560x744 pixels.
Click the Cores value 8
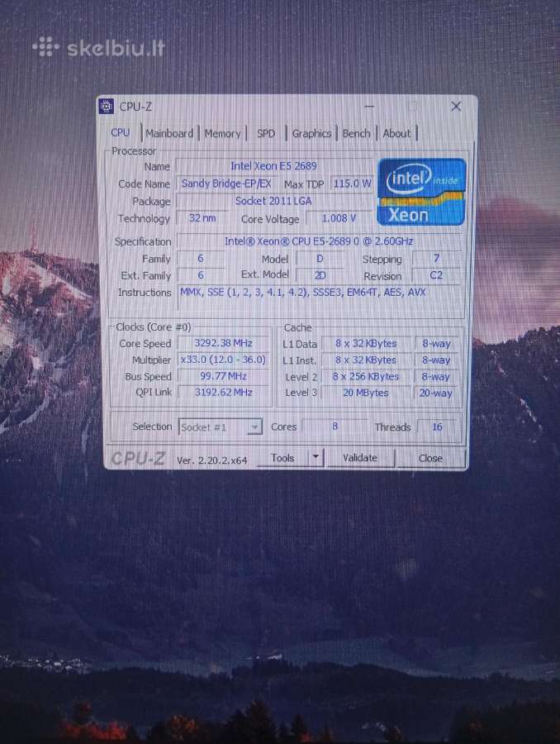coord(335,427)
